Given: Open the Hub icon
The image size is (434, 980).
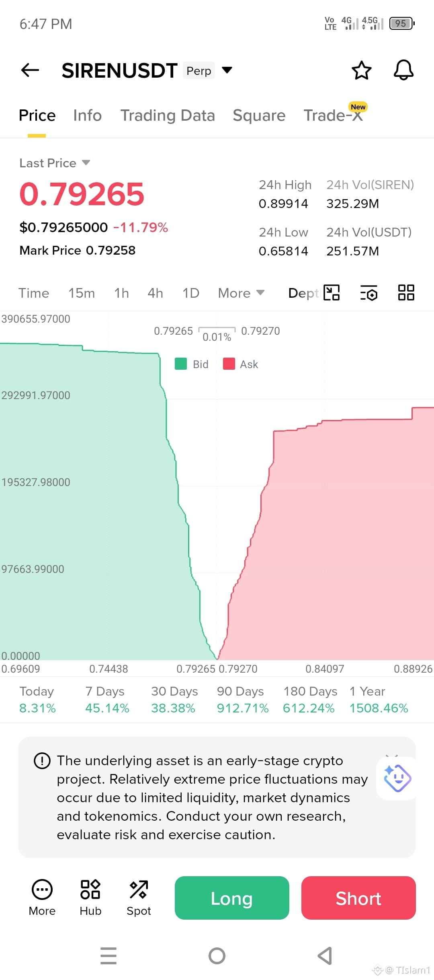Looking at the screenshot, I should tap(90, 898).
